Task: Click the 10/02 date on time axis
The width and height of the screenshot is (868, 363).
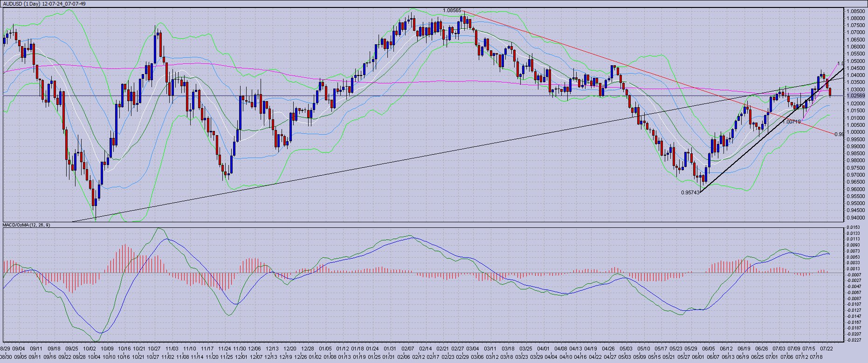Action: point(90,348)
